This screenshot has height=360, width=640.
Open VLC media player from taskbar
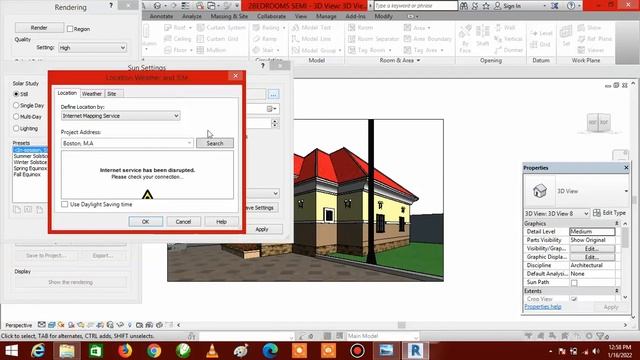click(x=212, y=351)
